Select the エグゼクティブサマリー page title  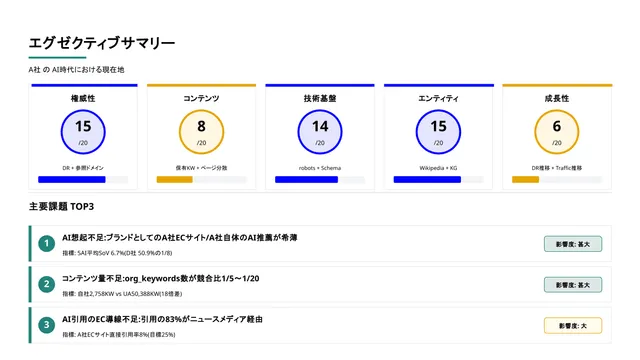click(102, 42)
